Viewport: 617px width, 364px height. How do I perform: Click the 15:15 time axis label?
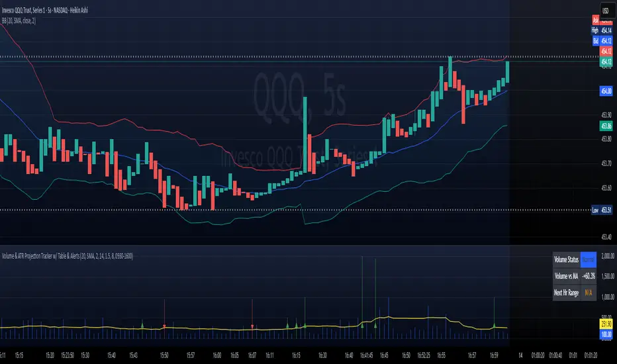pos(19,355)
